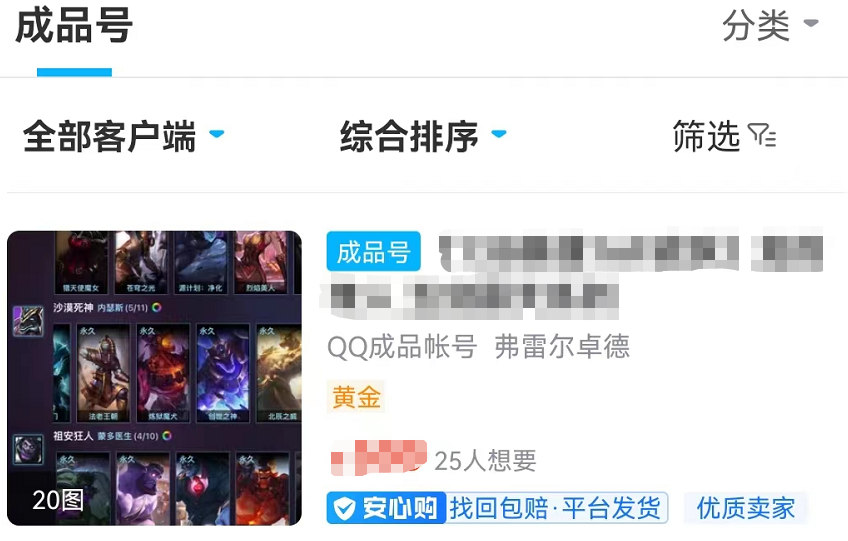Click the QQ成品帐号 弗雷尔卓德 server text
The width and height of the screenshot is (848, 541).
479,346
